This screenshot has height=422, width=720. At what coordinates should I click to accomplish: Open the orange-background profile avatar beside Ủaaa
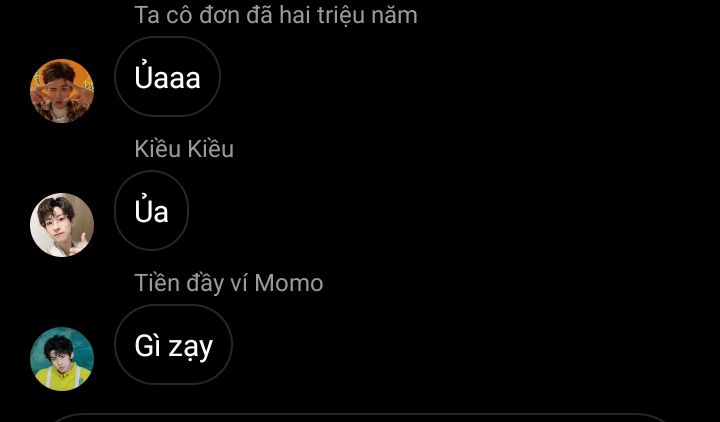pyautogui.click(x=62, y=91)
